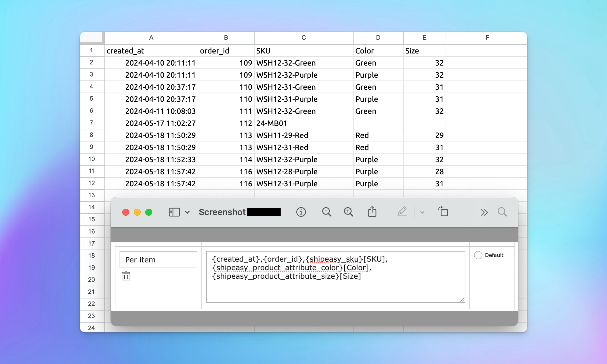Click the SKU header cell
607x364 pixels.
point(304,51)
